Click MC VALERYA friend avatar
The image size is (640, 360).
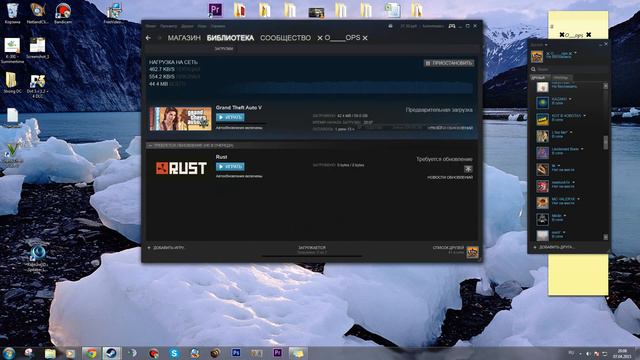542,202
